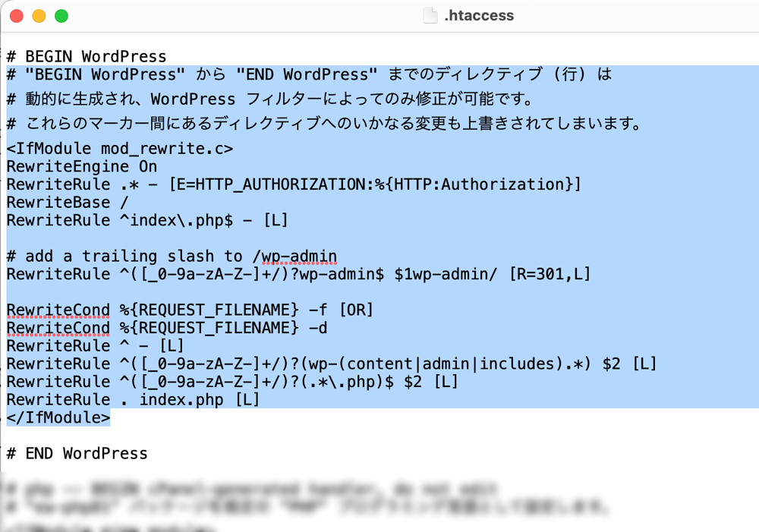The image size is (759, 532).
Task: Zoom the window with the green button
Action: 61,16
